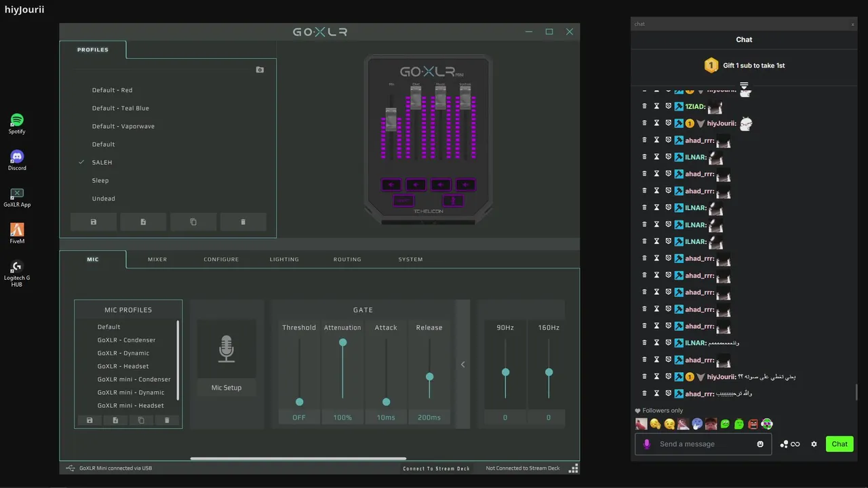Select the Undead profile
Image resolution: width=868 pixels, height=488 pixels.
click(x=104, y=199)
